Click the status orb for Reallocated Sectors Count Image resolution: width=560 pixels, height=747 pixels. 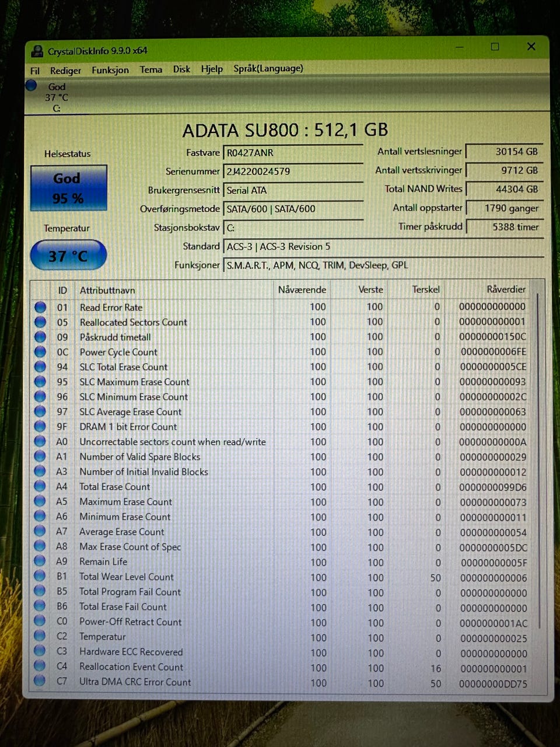click(x=40, y=322)
